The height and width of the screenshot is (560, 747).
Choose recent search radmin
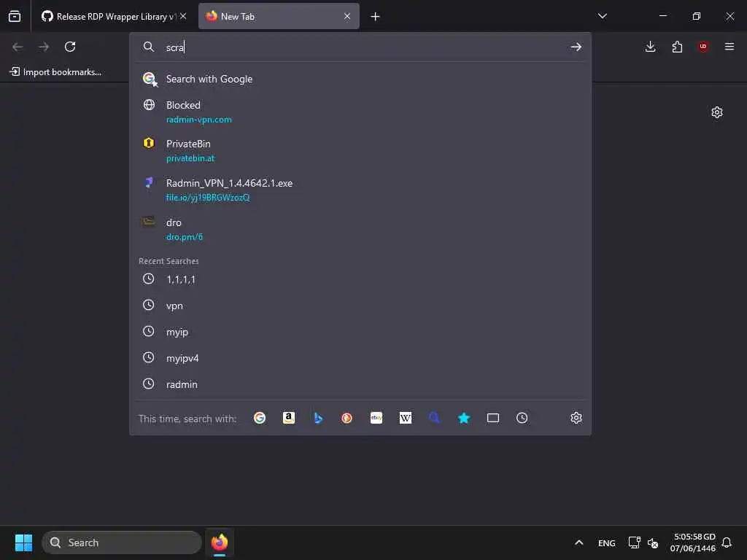pyautogui.click(x=360, y=384)
